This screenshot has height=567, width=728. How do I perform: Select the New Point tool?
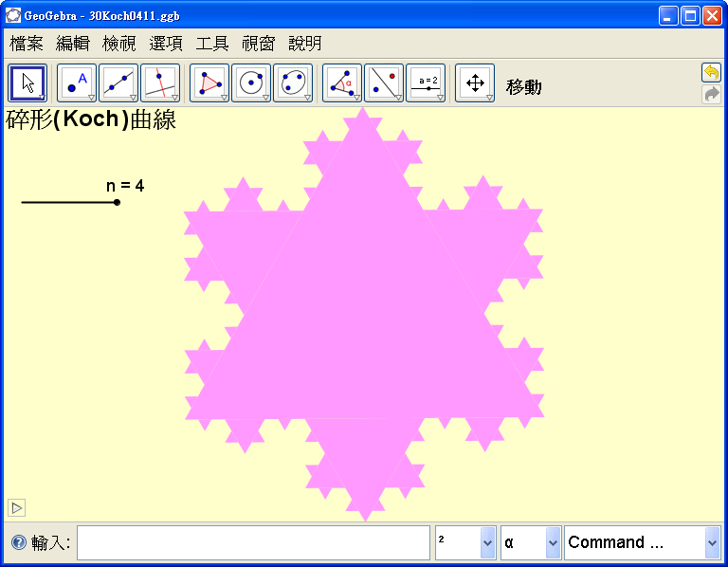(77, 83)
